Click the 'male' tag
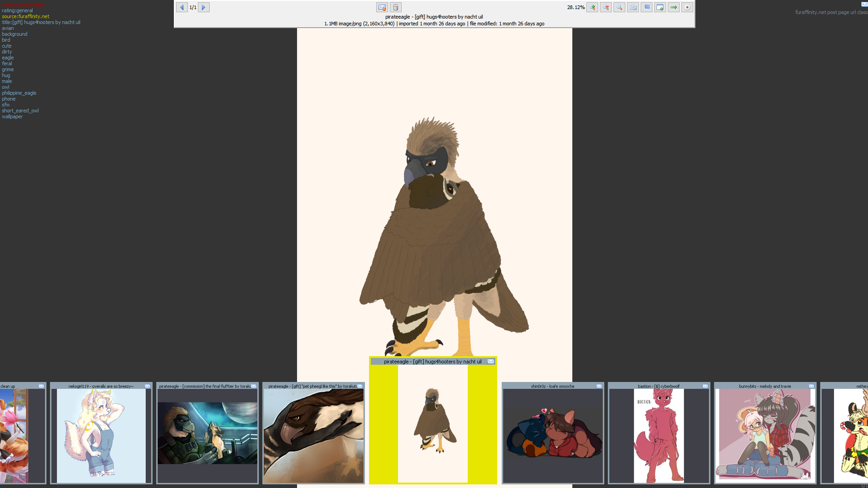The image size is (868, 488). (7, 81)
